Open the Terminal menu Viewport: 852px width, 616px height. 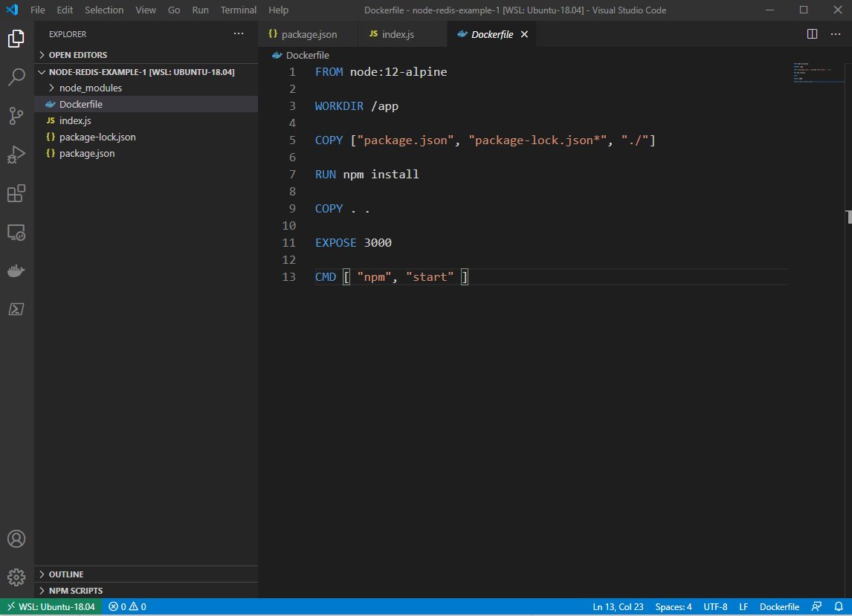[x=238, y=10]
